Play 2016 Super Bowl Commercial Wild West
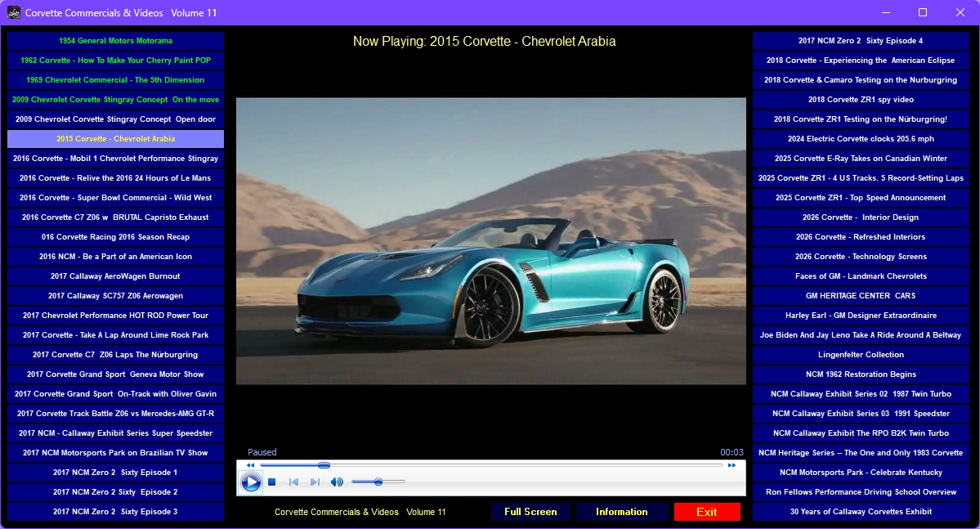 coord(115,198)
